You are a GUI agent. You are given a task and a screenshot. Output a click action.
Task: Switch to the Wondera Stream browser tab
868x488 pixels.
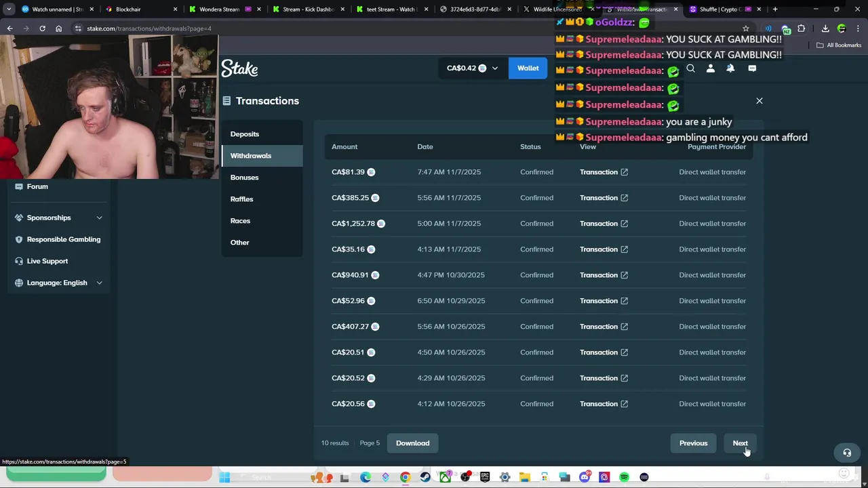(x=224, y=9)
